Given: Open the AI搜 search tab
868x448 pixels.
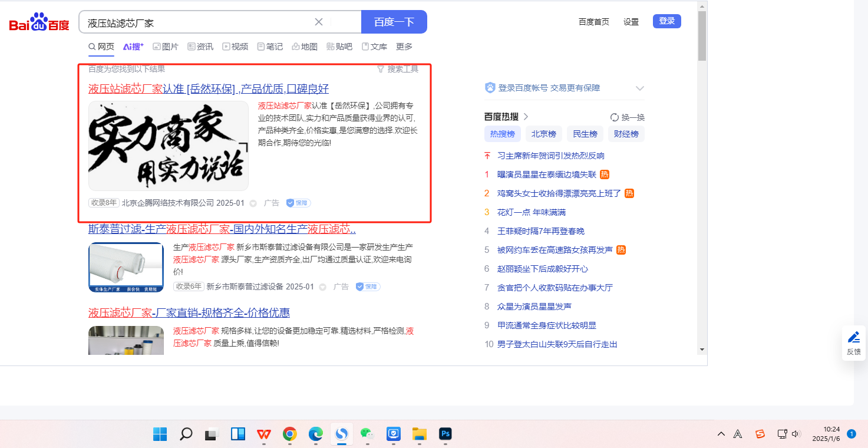Looking at the screenshot, I should (x=133, y=47).
